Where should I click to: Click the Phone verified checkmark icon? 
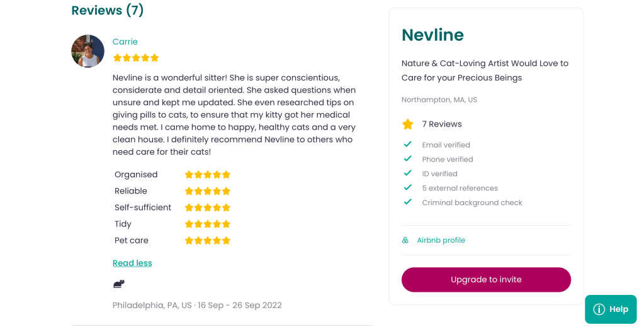tap(408, 159)
